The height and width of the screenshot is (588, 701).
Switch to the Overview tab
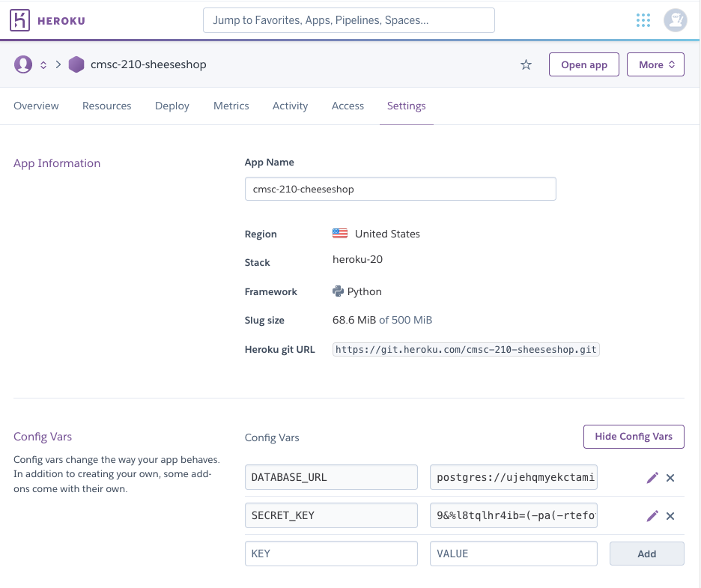(36, 106)
